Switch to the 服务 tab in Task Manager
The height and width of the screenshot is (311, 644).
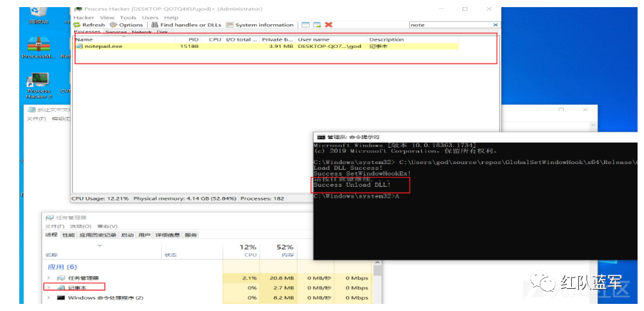191,235
